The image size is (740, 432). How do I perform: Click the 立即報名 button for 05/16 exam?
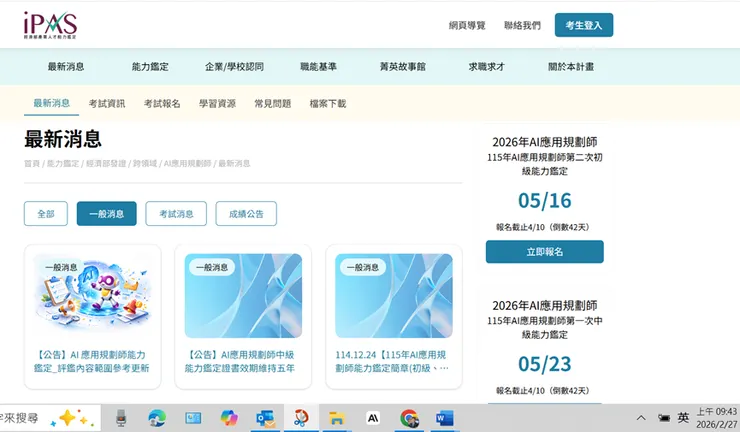point(545,252)
